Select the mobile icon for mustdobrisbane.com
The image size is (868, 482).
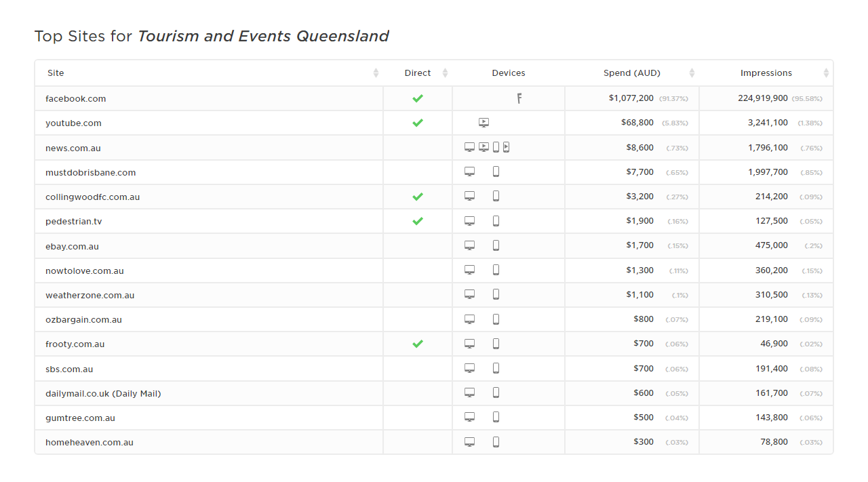tap(496, 172)
